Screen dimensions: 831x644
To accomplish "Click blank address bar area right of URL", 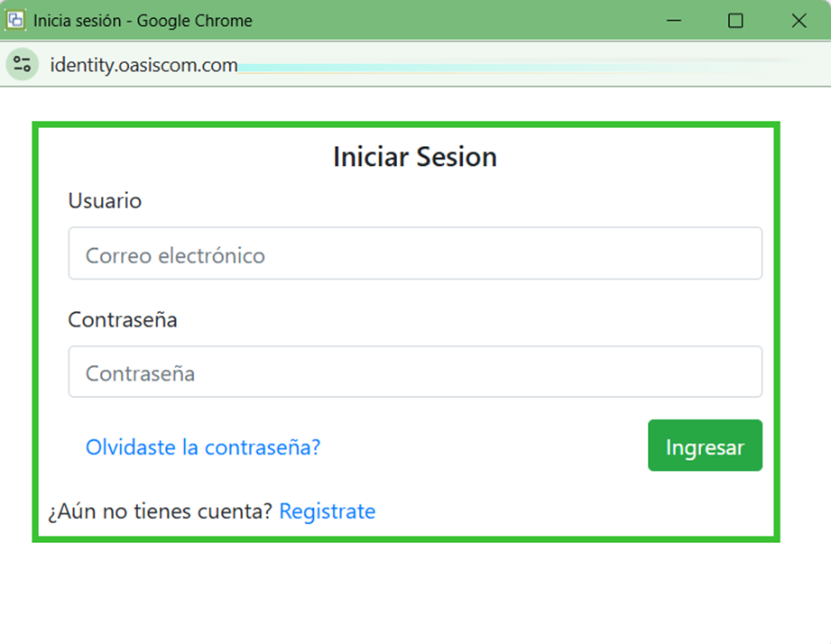I will tap(541, 65).
